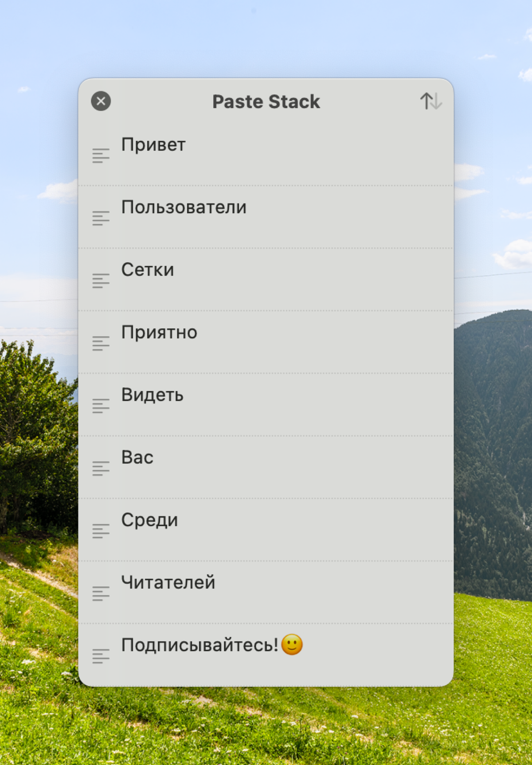Click text icon beside Видеть
532x765 pixels.
point(101,406)
